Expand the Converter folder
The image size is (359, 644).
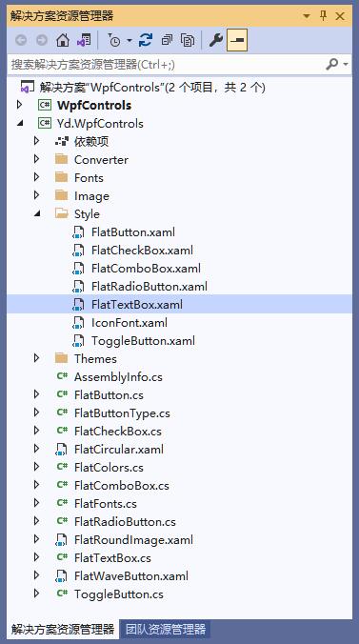pos(37,159)
